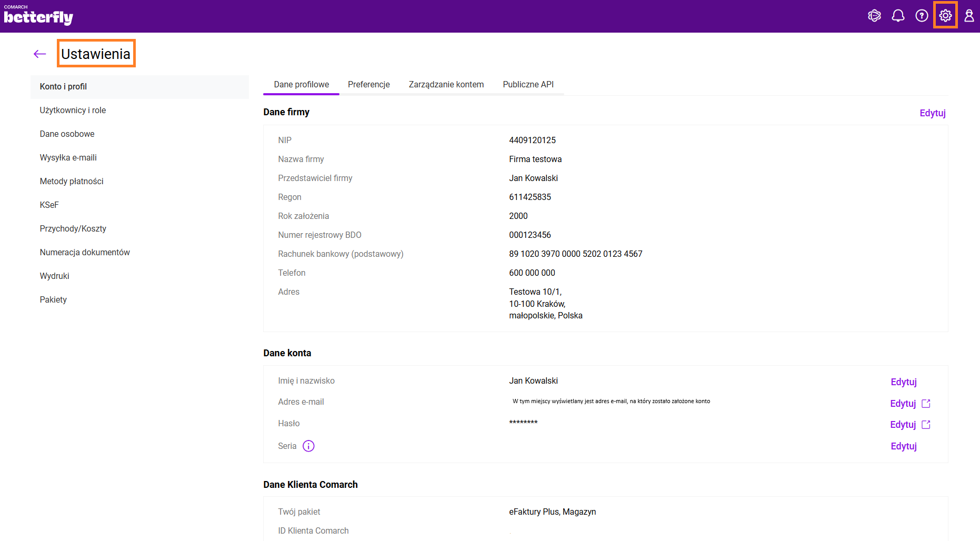This screenshot has width=980, height=541.
Task: Click the AI assistant icon in header
Action: tap(874, 16)
